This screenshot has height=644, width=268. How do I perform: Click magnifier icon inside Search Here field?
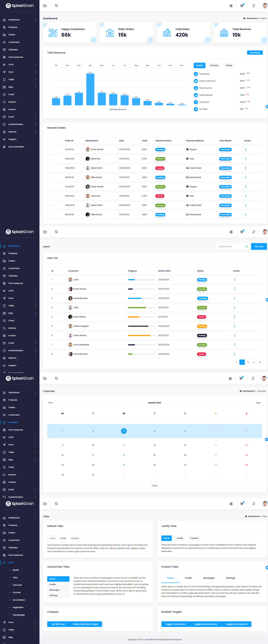246,247
